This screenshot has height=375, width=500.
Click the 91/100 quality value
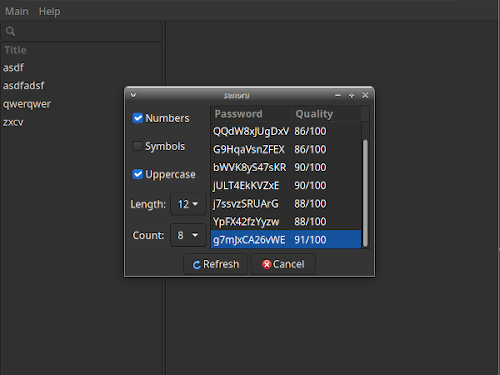[x=310, y=240]
